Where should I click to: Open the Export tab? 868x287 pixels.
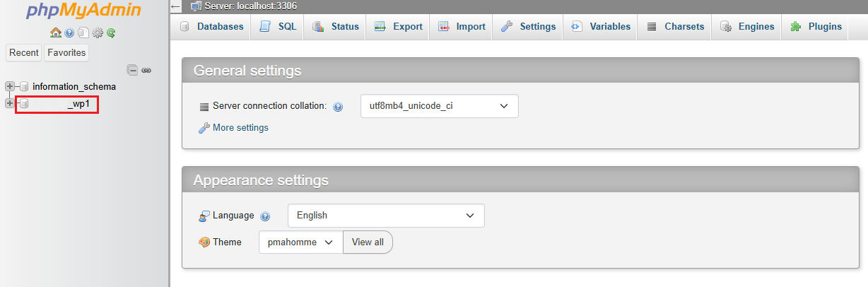point(398,27)
